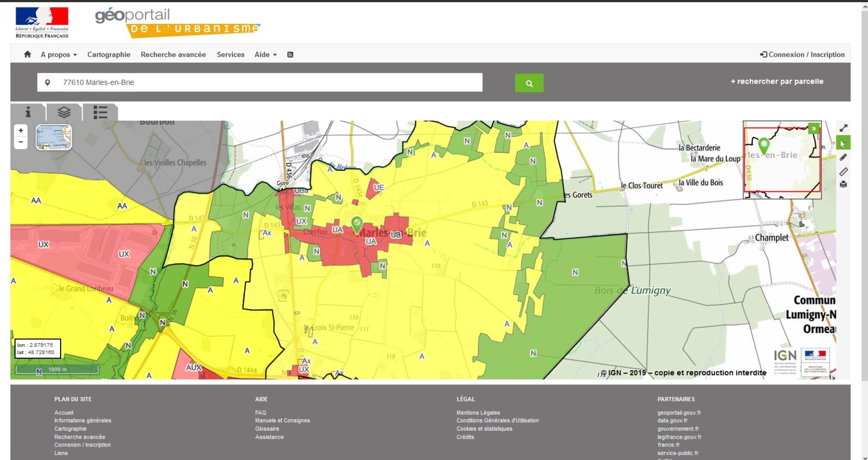
Task: Open the Cartographie menu item
Action: 109,55
